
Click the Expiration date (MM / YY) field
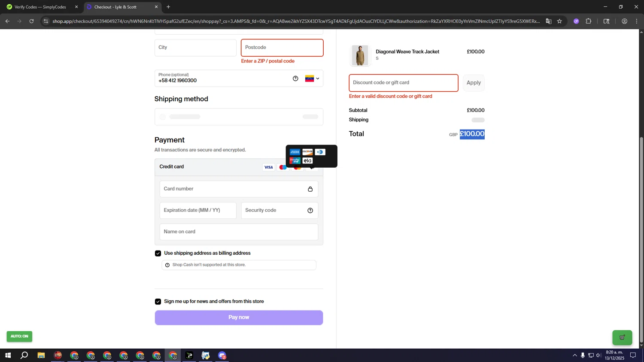198,211
